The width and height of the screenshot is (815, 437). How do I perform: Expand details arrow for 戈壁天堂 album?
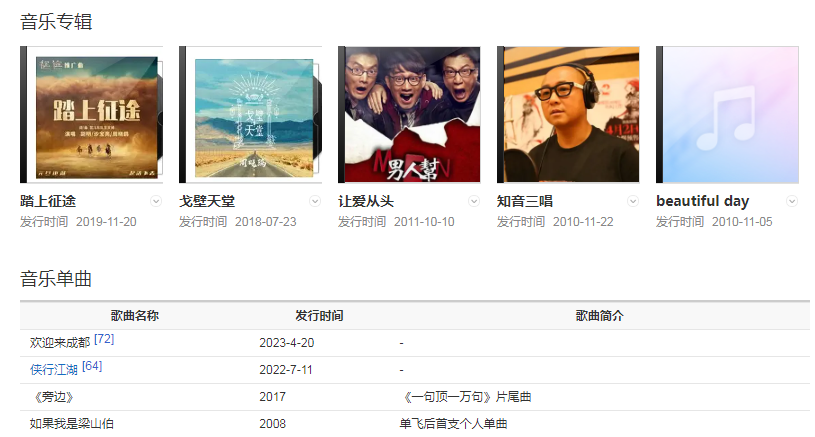tap(315, 201)
